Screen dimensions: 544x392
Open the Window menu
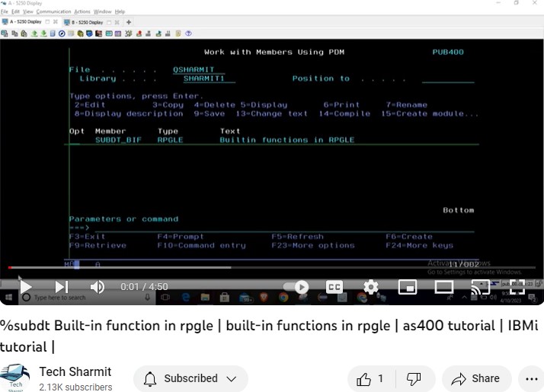point(102,11)
